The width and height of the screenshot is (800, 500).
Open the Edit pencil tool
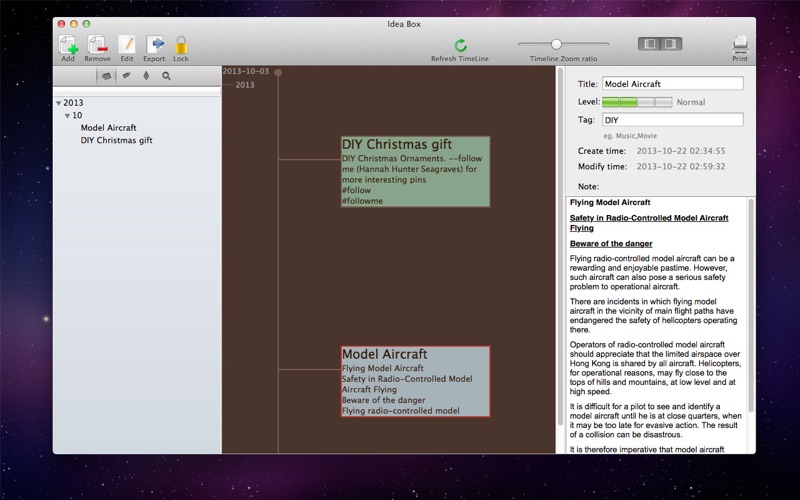127,44
